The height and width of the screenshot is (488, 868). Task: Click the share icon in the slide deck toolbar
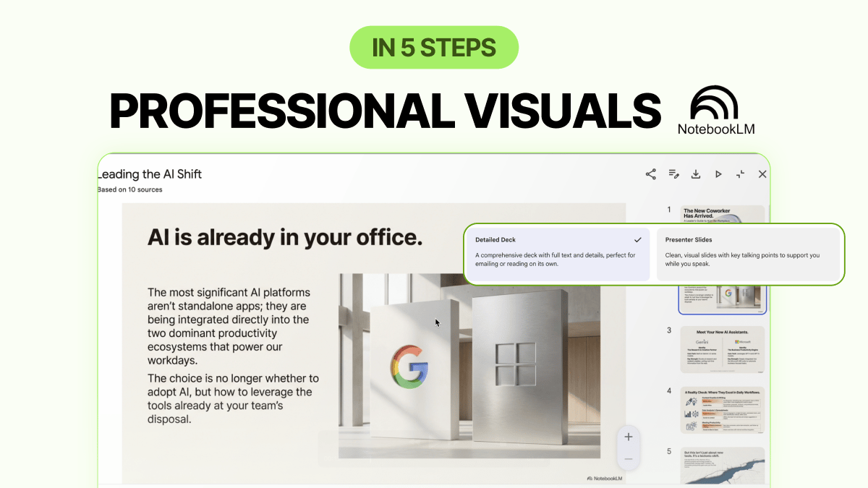(x=651, y=174)
